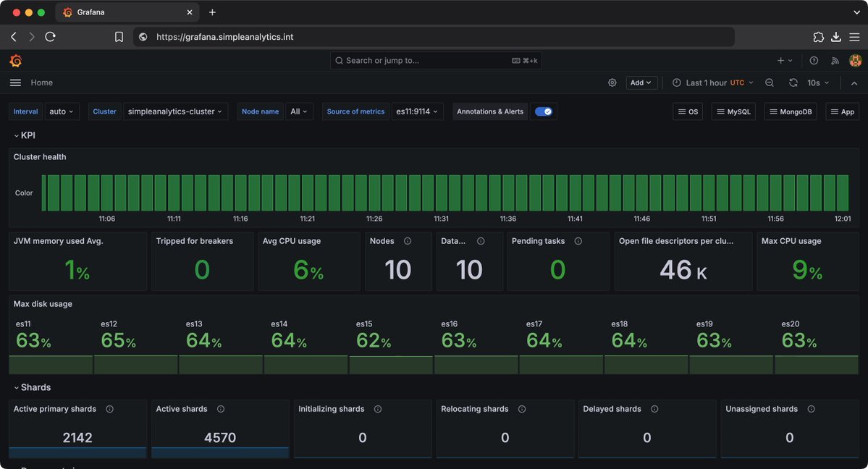The image size is (868, 469).
Task: Collapse the Shards section
Action: (32, 387)
